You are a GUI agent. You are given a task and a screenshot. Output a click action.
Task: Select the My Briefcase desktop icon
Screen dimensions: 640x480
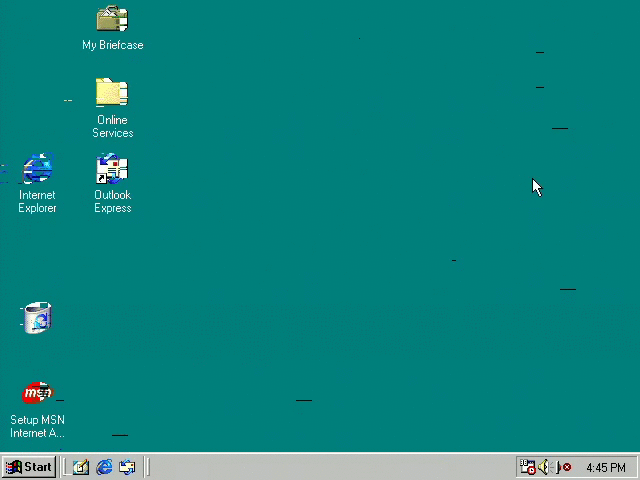pos(112,18)
